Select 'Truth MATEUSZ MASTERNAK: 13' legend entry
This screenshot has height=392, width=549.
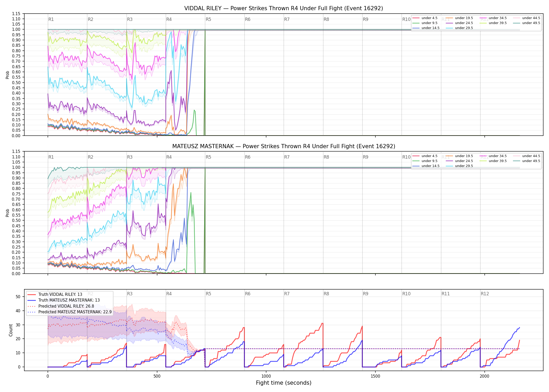click(64, 300)
